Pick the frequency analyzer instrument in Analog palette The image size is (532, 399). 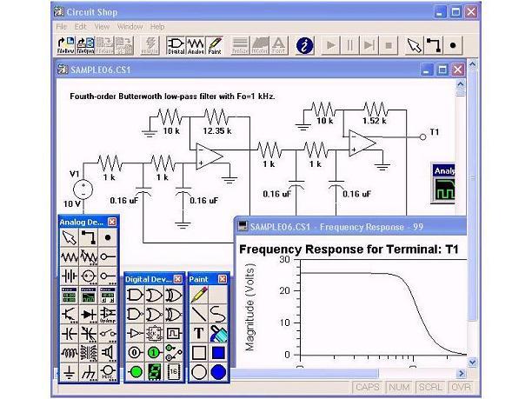tap(89, 296)
